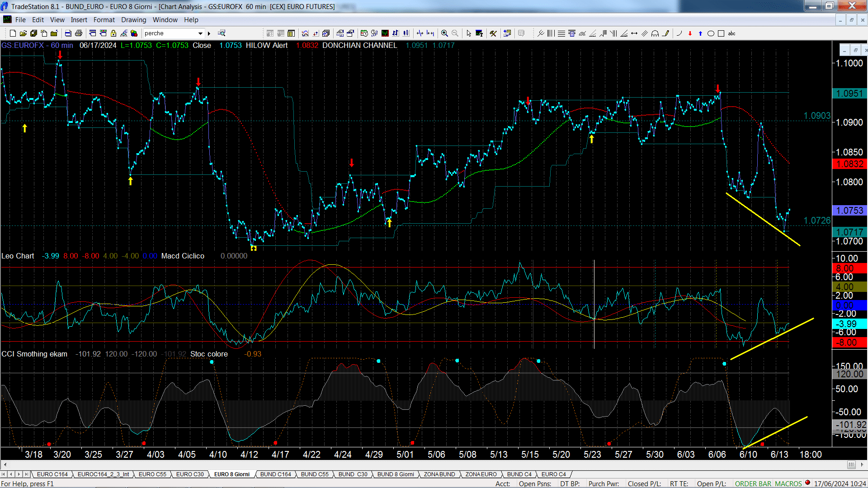Switch to the EUROC164_2_3_Int tab
The width and height of the screenshot is (868, 488).
click(103, 474)
